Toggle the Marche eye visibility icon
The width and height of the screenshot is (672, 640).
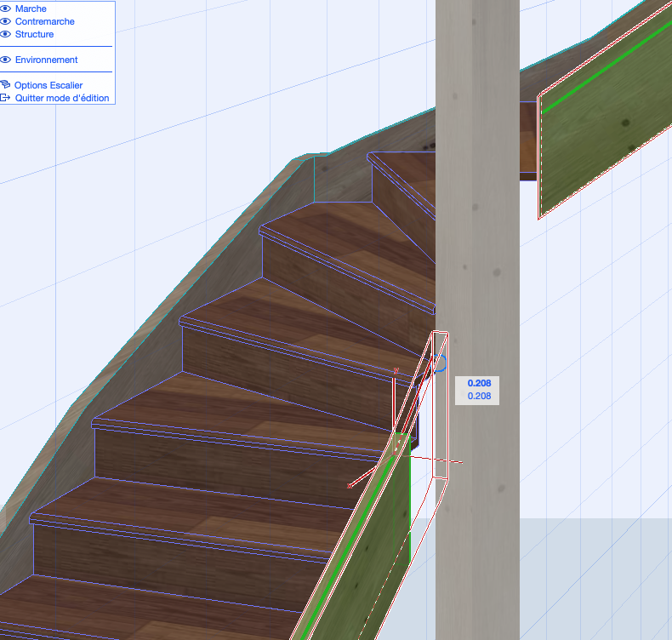(5, 9)
